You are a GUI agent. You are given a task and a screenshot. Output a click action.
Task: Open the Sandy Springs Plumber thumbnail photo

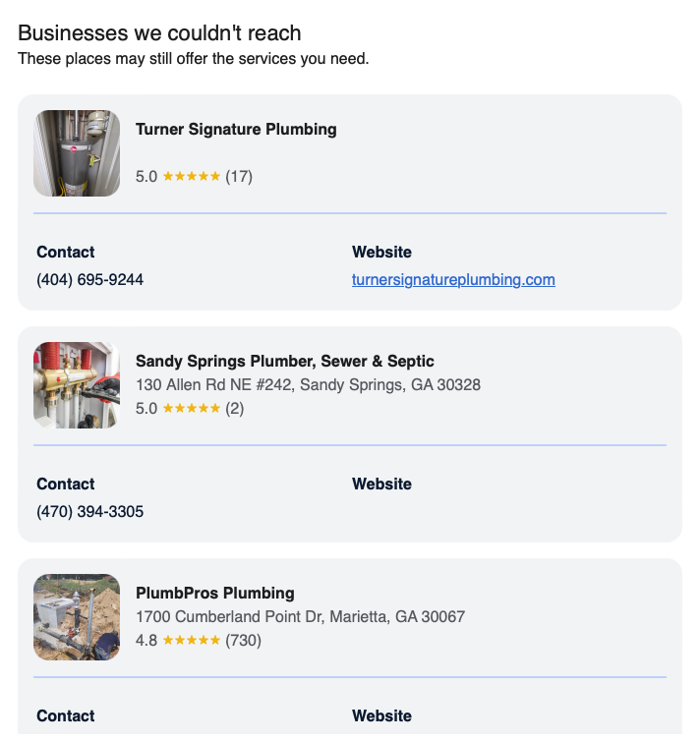click(x=77, y=385)
